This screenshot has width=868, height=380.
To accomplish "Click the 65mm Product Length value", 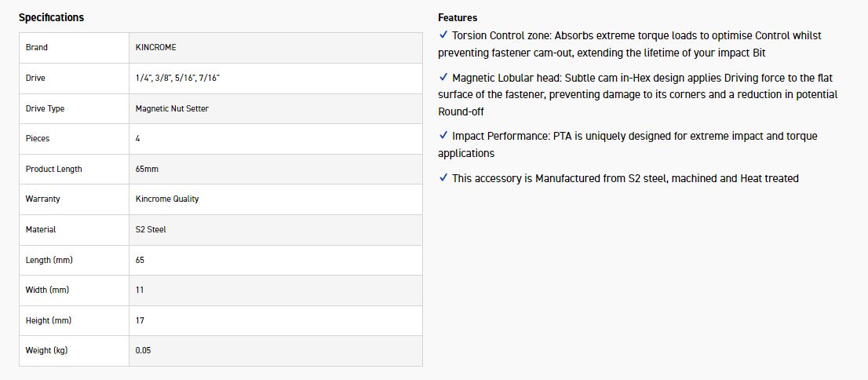I will pyautogui.click(x=147, y=169).
